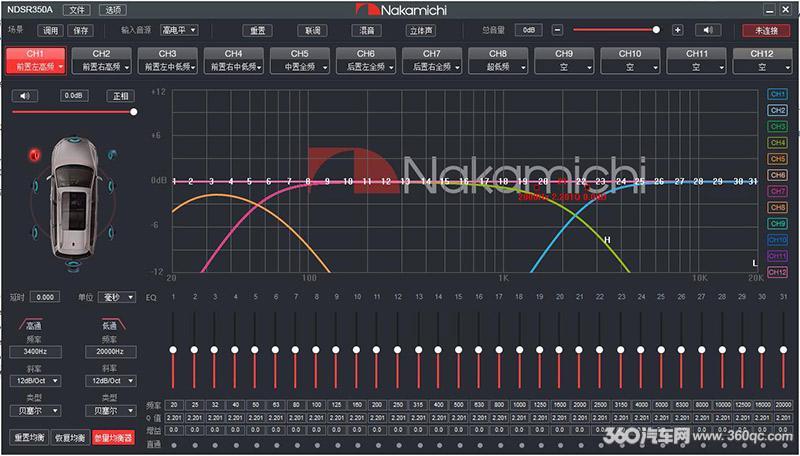The image size is (800, 456).
Task: Click the channel gain field 0.0dB
Action: pos(74,95)
